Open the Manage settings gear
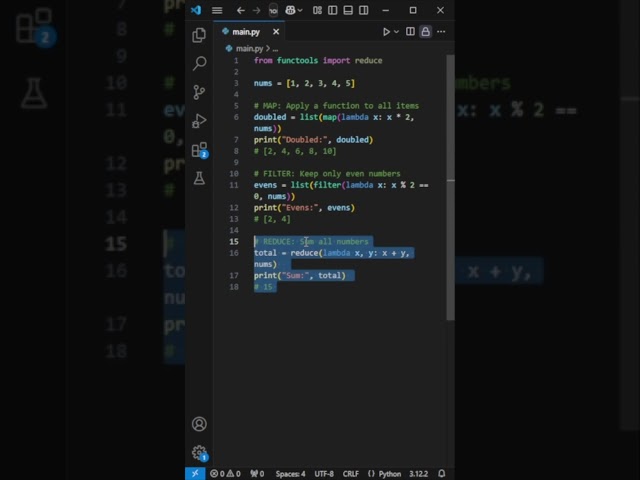 click(199, 453)
